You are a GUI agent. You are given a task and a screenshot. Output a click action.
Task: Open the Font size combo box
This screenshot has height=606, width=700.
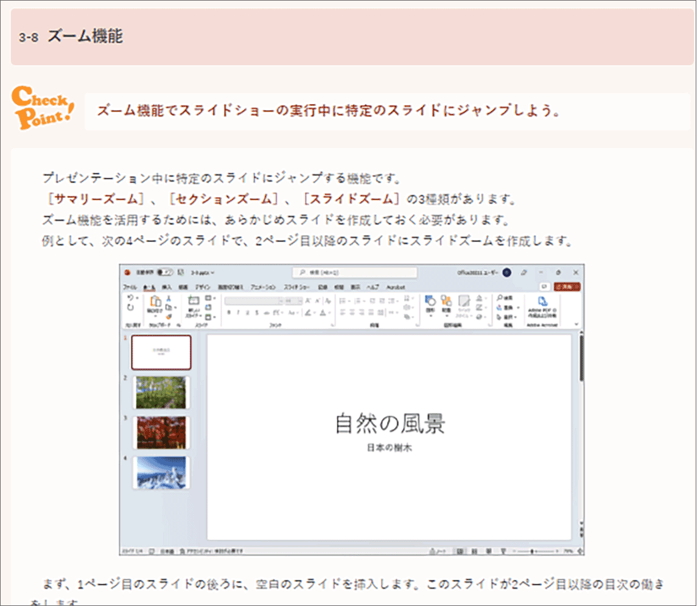coord(293,300)
